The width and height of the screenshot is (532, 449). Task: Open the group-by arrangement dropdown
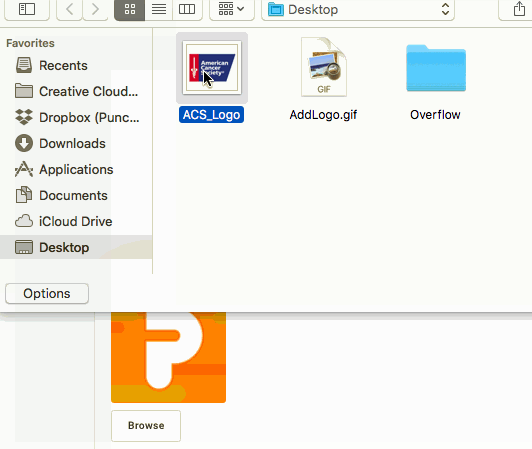click(x=231, y=9)
